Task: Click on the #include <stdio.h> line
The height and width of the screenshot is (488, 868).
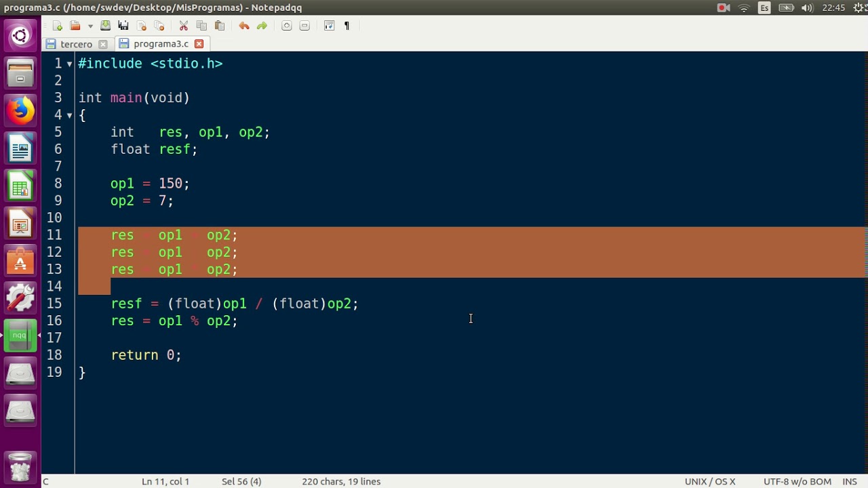Action: 151,64
